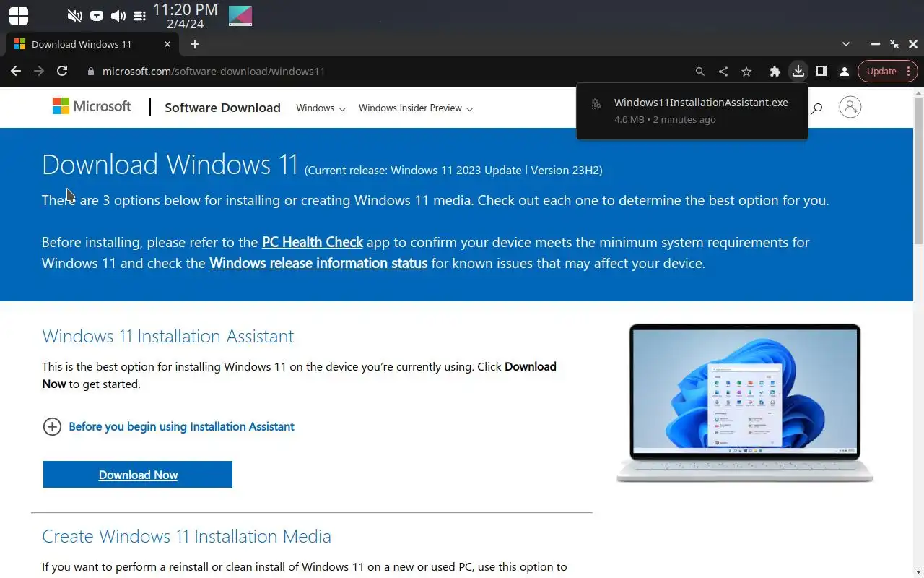
Task: Open the Software Download link
Action: pyautogui.click(x=222, y=108)
